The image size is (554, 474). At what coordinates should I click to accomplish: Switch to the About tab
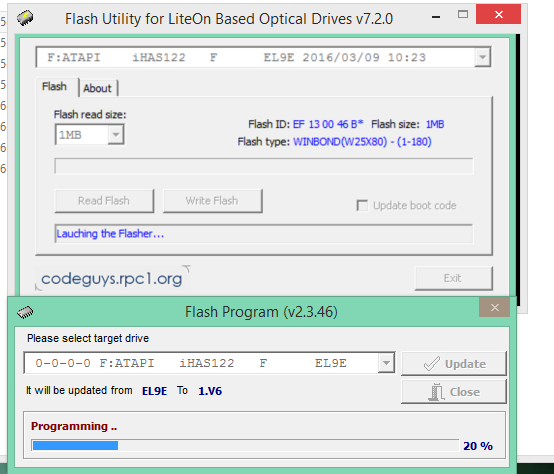[98, 88]
